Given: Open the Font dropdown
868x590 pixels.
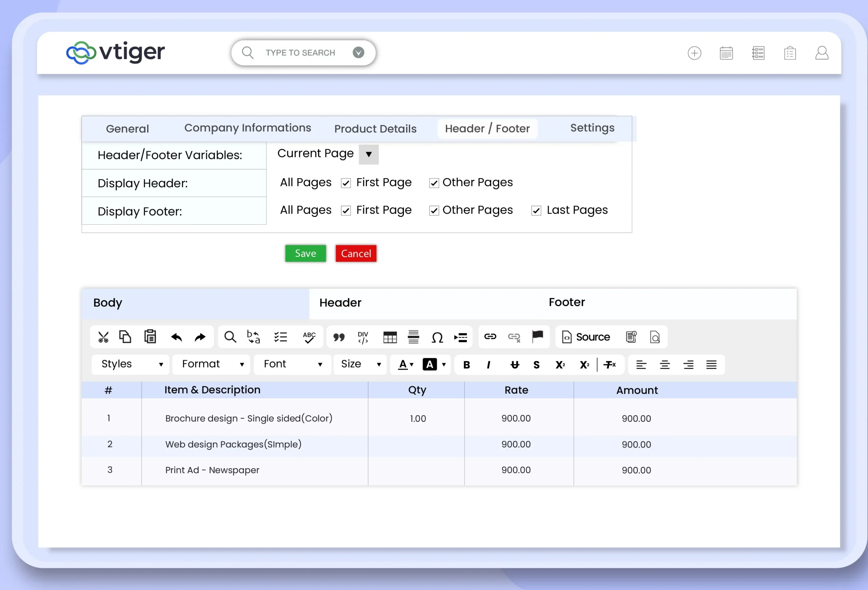Looking at the screenshot, I should coord(292,364).
